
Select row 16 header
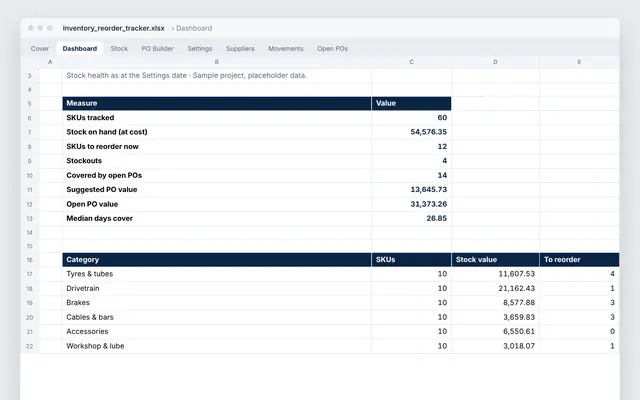[x=29, y=260]
